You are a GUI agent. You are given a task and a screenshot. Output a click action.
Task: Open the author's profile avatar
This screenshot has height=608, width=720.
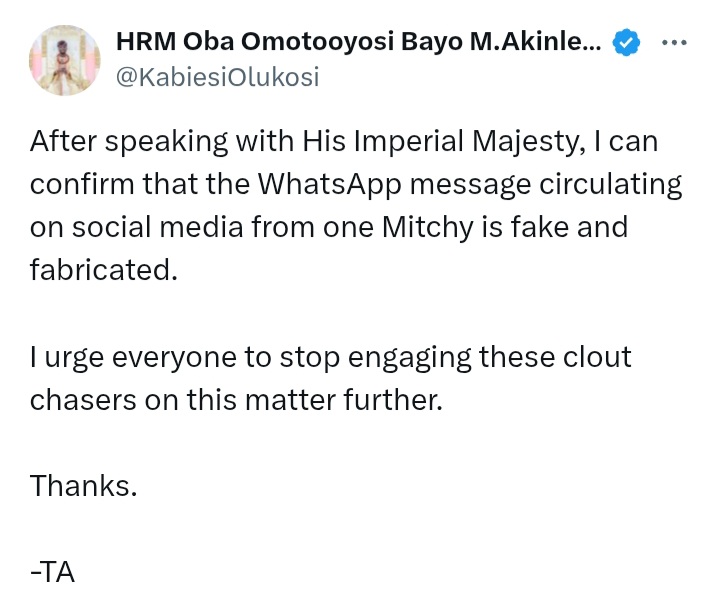[65, 60]
